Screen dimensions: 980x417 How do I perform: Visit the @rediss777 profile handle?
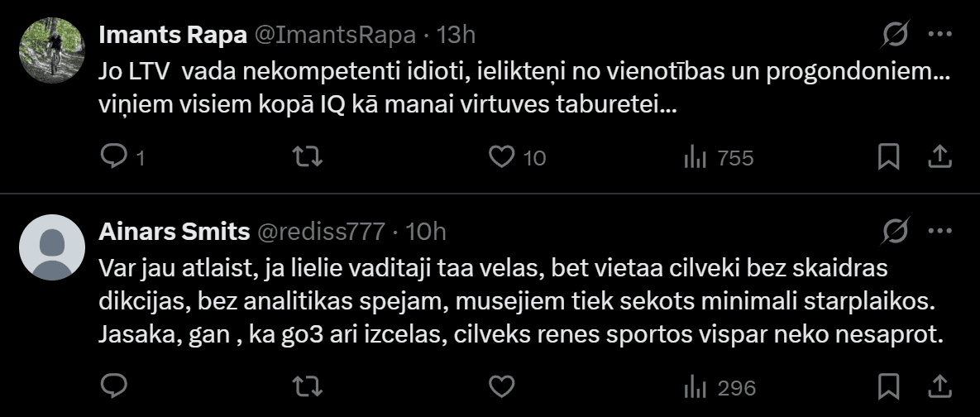click(322, 231)
